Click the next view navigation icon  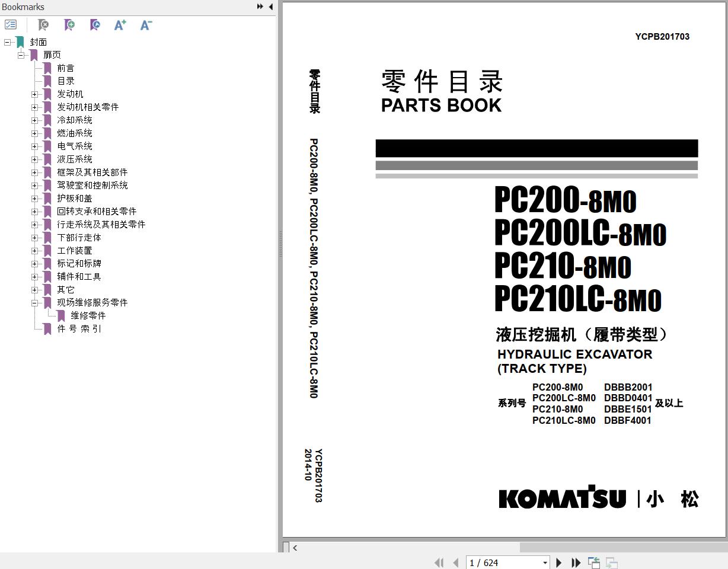(x=611, y=562)
